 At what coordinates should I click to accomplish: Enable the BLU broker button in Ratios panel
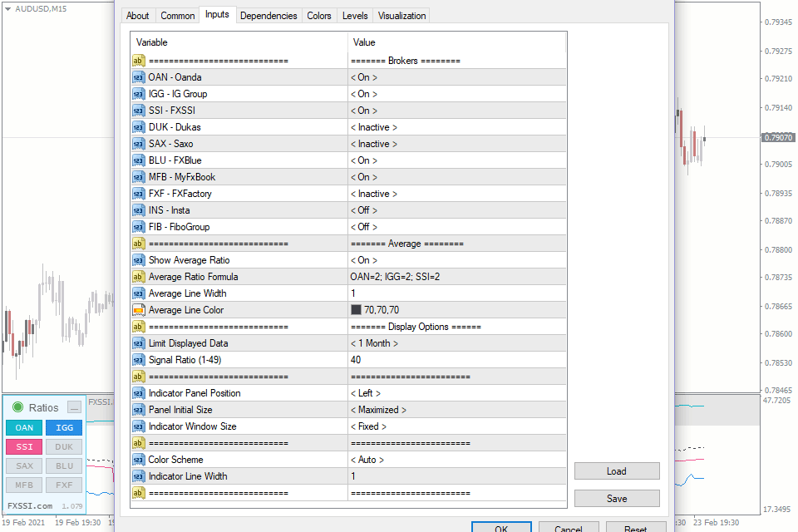coord(64,465)
